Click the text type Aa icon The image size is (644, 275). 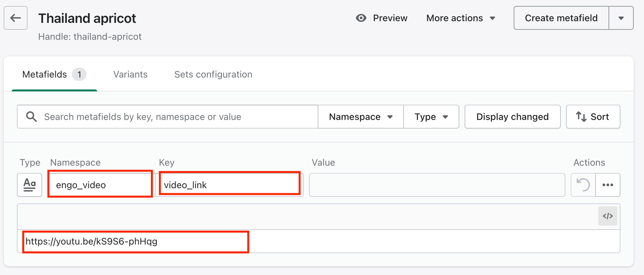[x=30, y=185]
